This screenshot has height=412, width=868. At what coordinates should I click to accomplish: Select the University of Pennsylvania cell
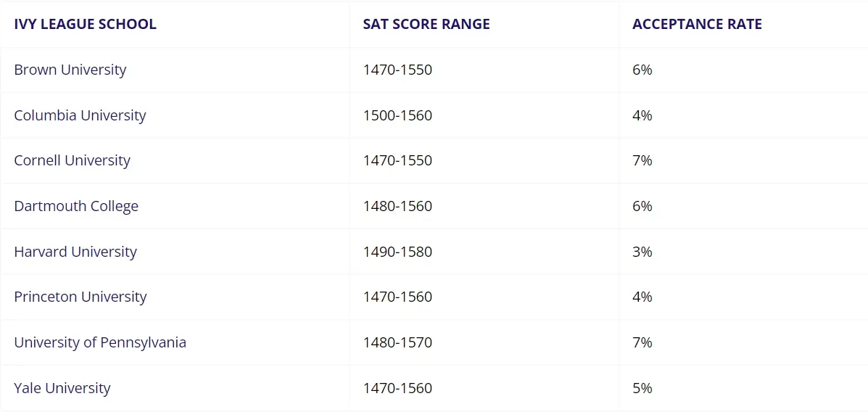(x=100, y=342)
